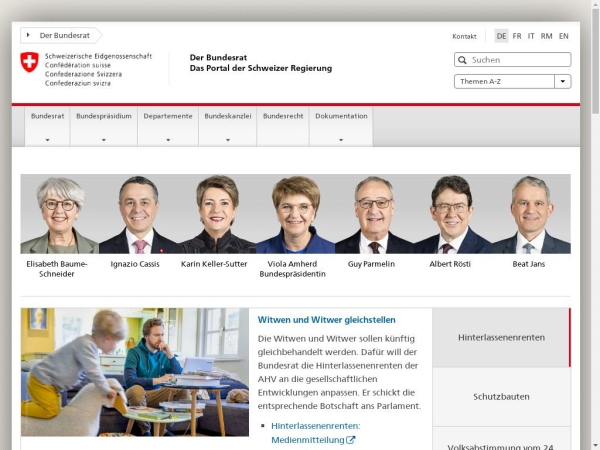The image size is (600, 450).
Task: Expand the Bundeskanzlei menu arrow
Action: [x=228, y=140]
